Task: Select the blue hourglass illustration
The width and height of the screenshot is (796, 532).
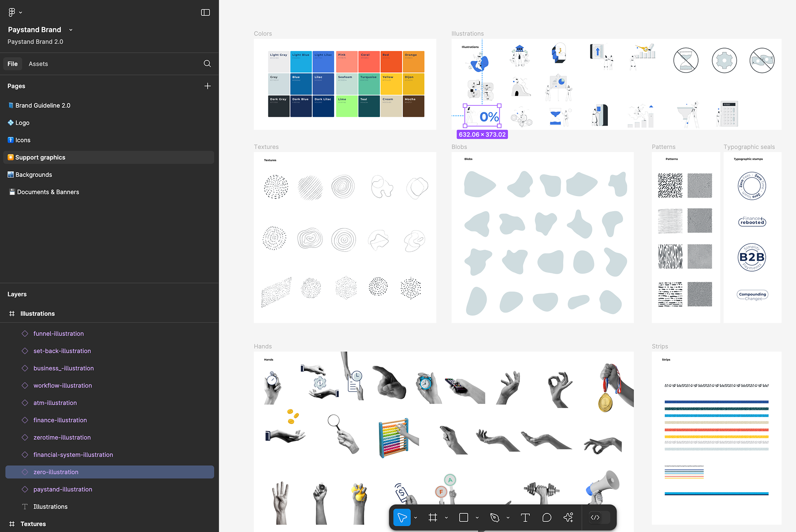Action: 555,117
